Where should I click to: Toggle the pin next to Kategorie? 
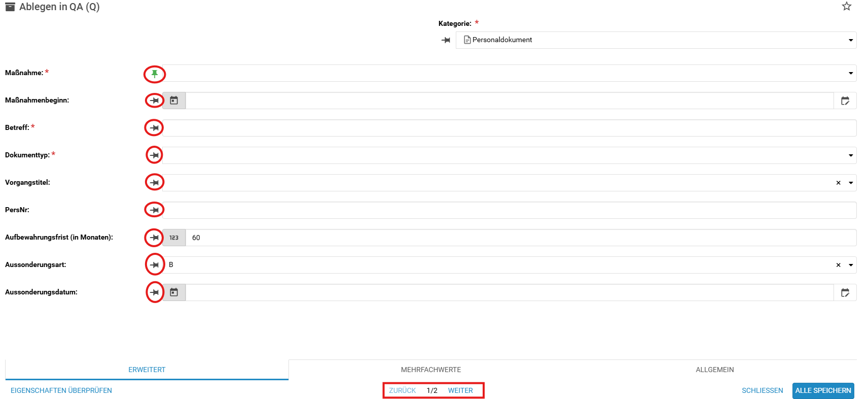tap(446, 40)
